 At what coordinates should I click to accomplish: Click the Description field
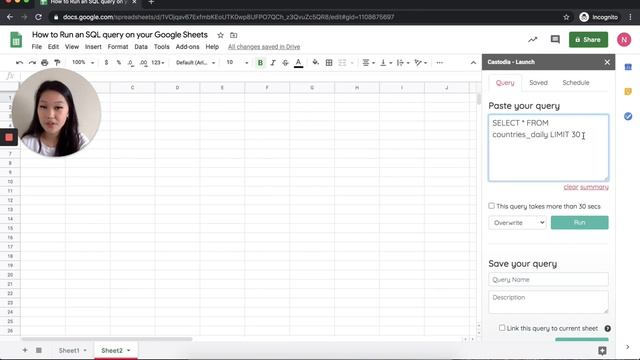548,302
